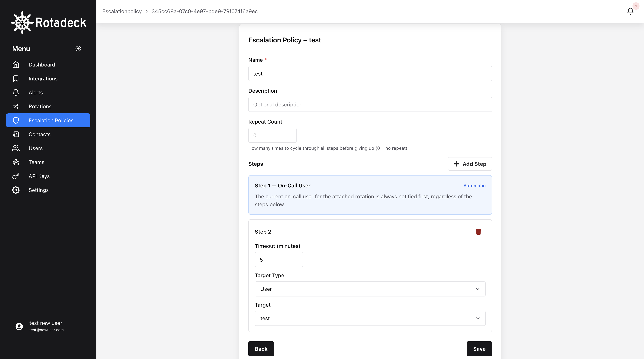Click the repeat count help text

(327, 148)
